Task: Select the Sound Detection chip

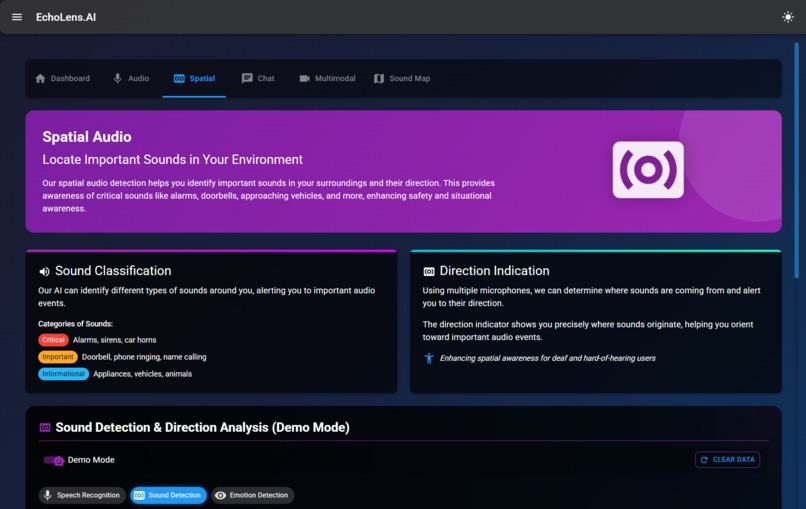Action: coord(168,495)
